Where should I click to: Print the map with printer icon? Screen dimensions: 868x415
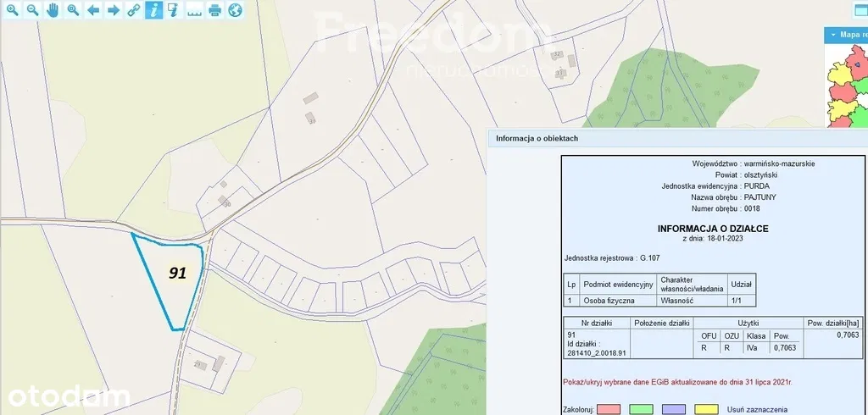[x=215, y=10]
